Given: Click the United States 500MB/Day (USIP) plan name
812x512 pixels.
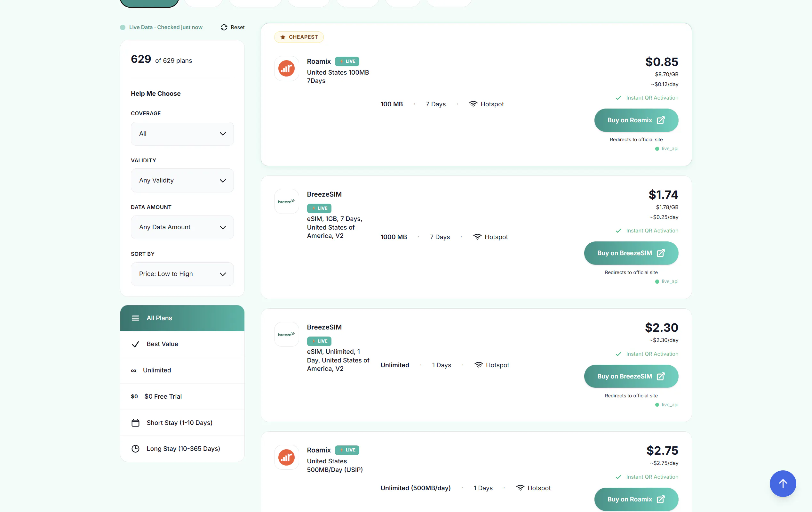Looking at the screenshot, I should click(335, 466).
